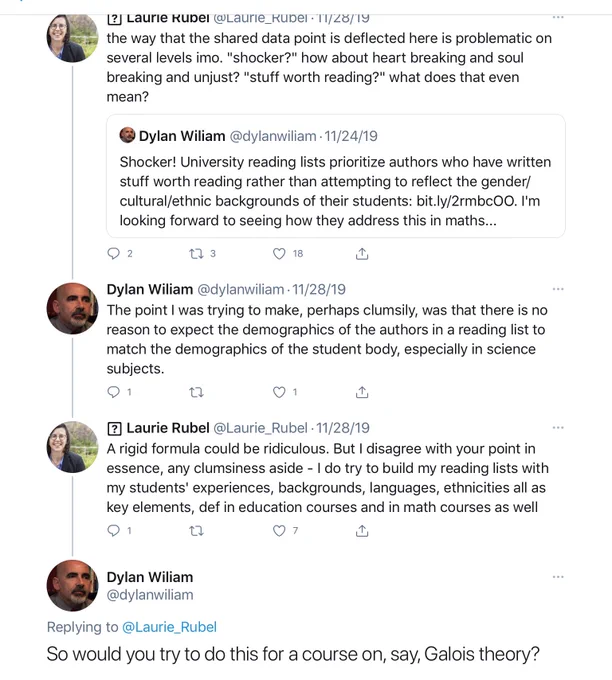This screenshot has width=612, height=680.
Task: View Laurie Rubel's avatar beside 'rigid formula' tweet
Action: pyautogui.click(x=72, y=447)
